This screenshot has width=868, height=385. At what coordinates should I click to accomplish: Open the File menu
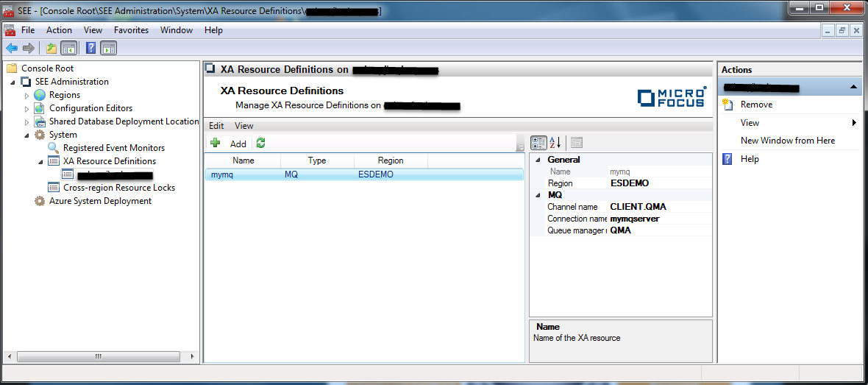[28, 30]
